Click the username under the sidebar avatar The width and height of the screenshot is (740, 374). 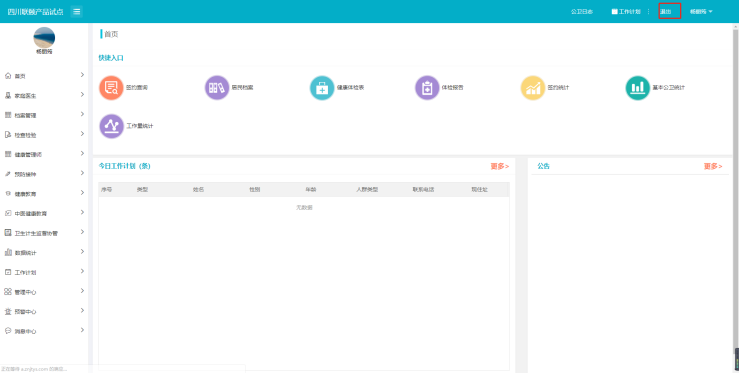point(44,51)
